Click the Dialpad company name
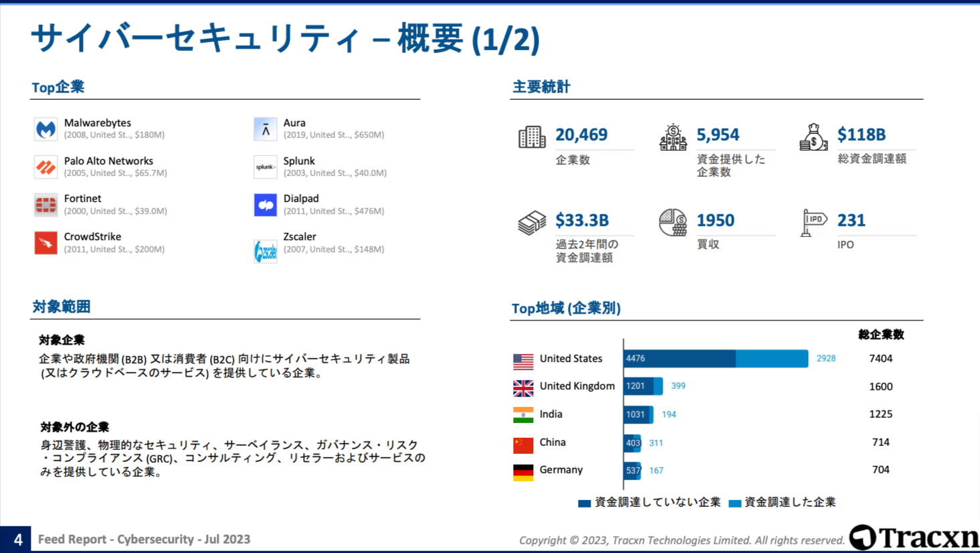The width and height of the screenshot is (980, 553). click(x=301, y=199)
